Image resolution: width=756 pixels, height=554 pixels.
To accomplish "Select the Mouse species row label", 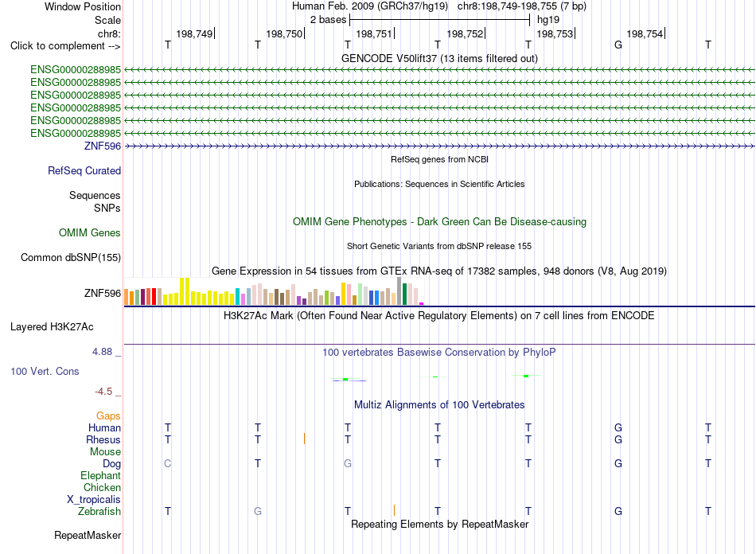I will point(105,452).
